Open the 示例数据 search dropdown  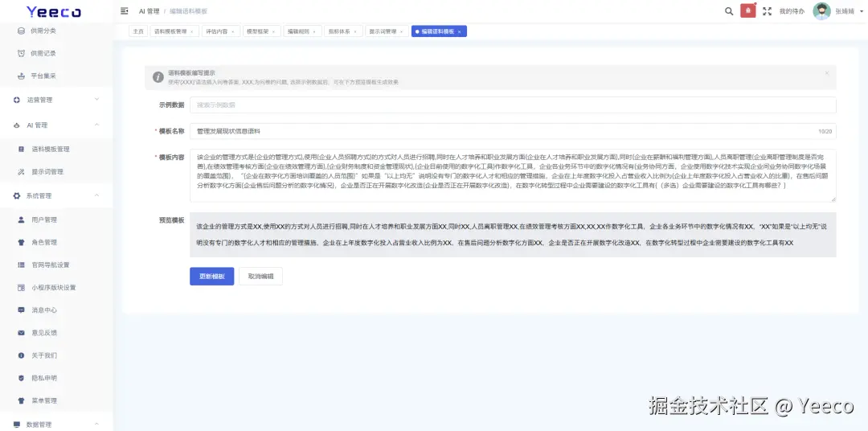513,105
